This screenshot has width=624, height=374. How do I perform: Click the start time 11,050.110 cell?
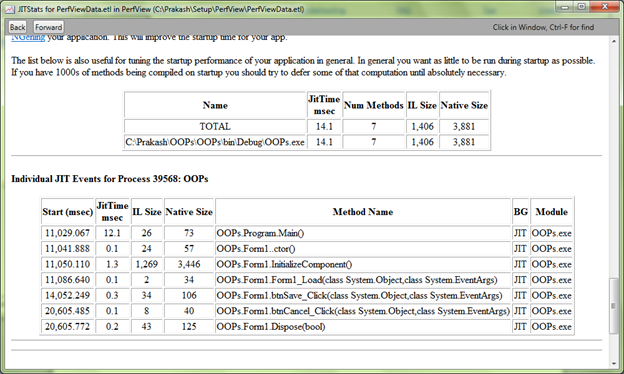[67, 264]
